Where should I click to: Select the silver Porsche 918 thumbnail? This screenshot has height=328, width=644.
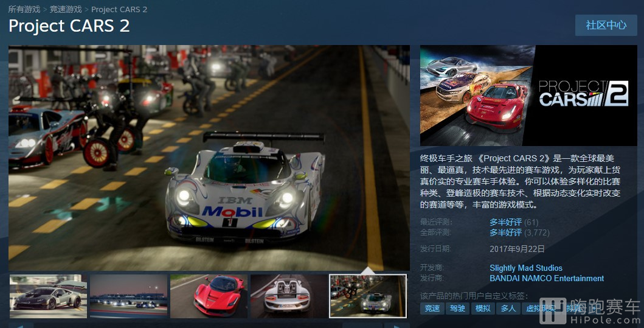(x=289, y=296)
